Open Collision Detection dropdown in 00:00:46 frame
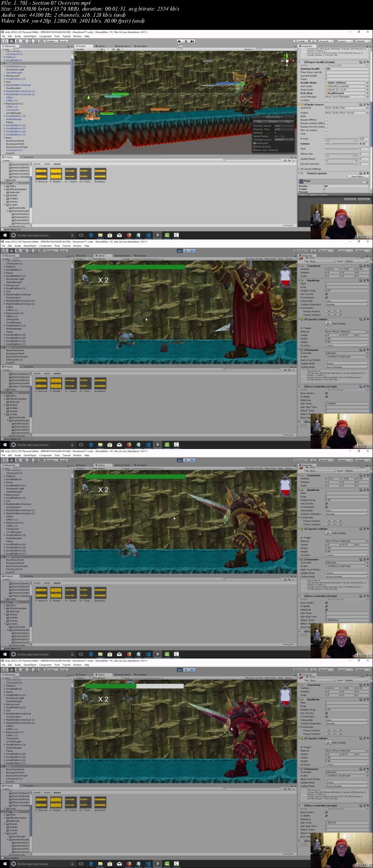 tap(347, 305)
